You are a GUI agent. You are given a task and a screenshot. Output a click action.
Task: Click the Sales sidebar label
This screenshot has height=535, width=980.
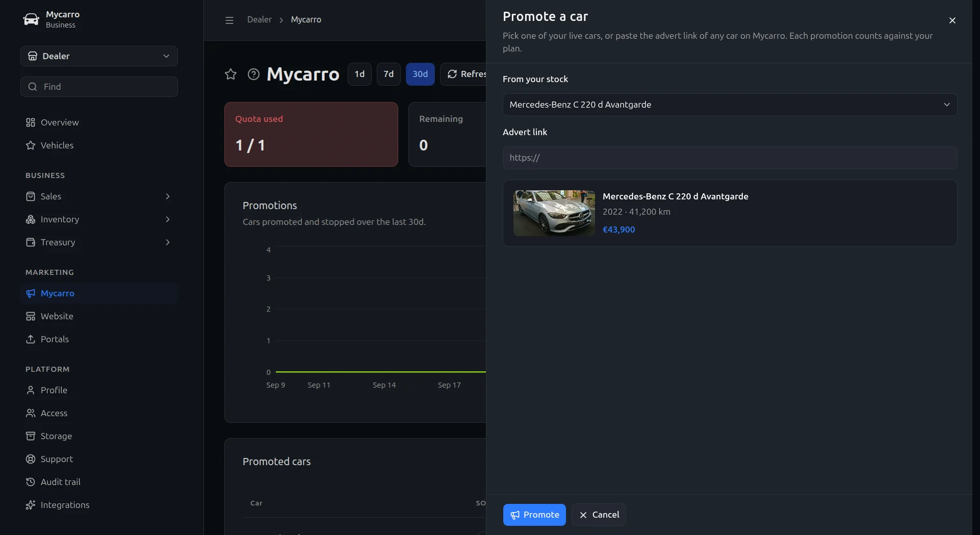[51, 196]
